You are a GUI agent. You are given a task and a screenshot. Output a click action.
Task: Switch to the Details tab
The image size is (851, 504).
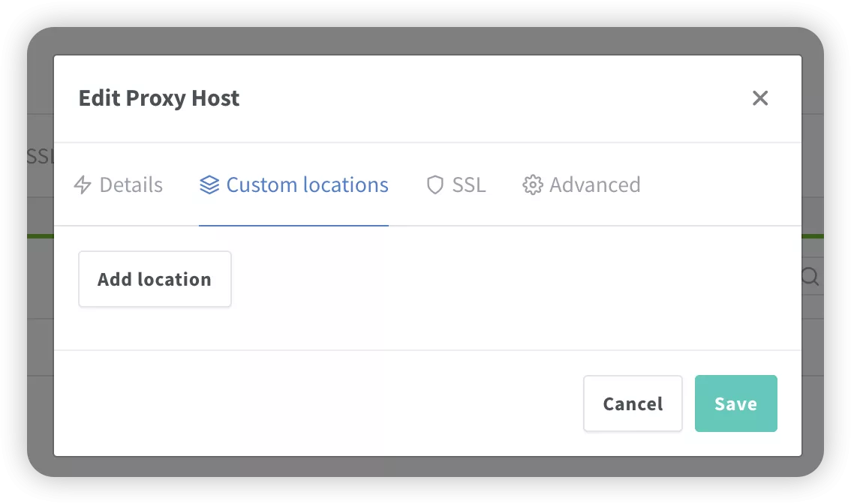point(119,185)
